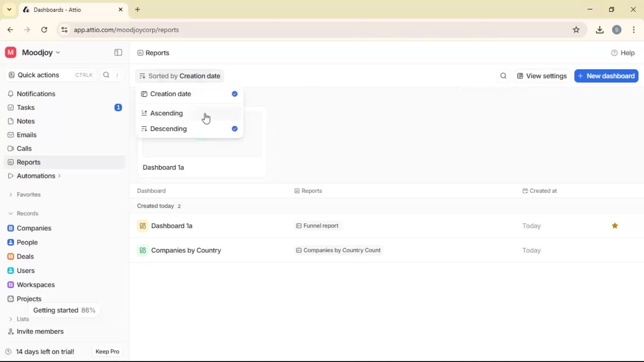Open Notifications from the sidebar
Screen dimensions: 644x362
point(36,94)
